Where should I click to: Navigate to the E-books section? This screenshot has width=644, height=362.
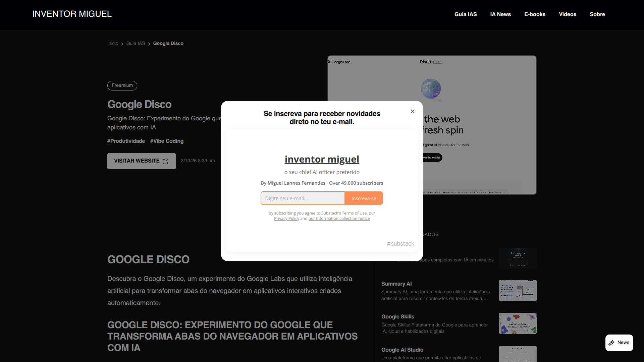(x=535, y=14)
